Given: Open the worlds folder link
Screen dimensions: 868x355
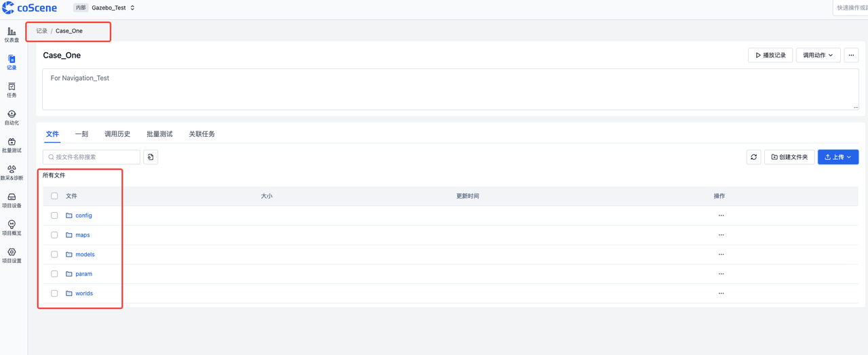Looking at the screenshot, I should (x=84, y=293).
